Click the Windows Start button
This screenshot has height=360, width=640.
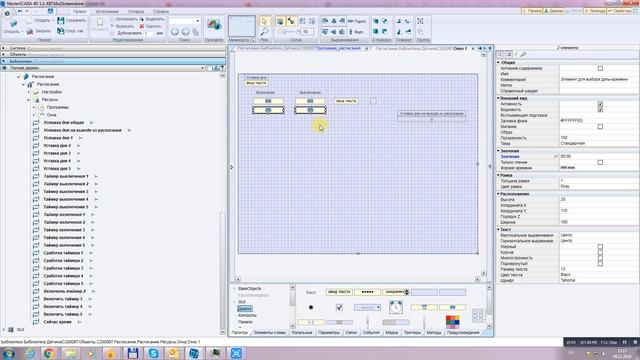(x=8, y=353)
